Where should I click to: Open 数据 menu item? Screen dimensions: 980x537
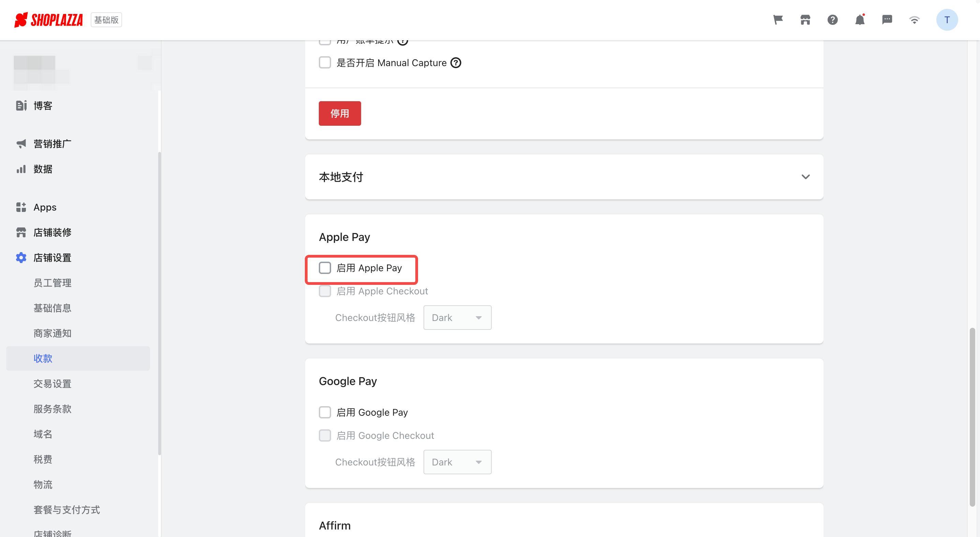[78, 169]
